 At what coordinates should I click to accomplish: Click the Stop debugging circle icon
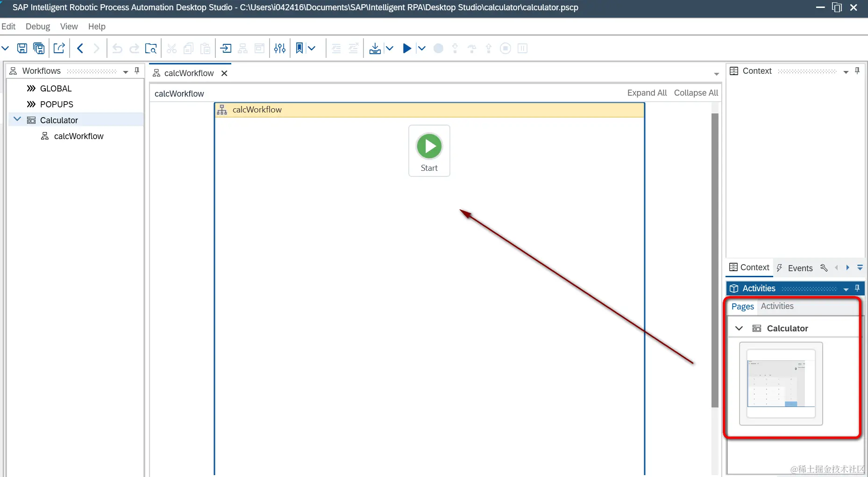pyautogui.click(x=505, y=48)
